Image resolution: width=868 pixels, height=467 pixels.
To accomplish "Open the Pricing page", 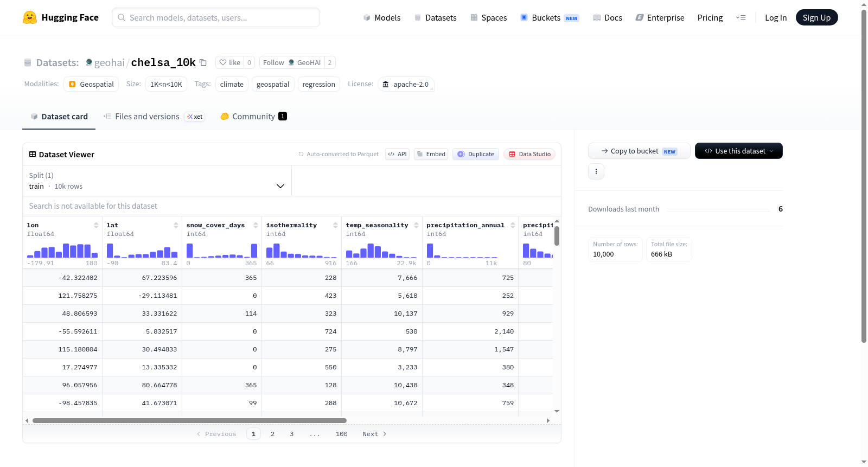I will point(710,17).
